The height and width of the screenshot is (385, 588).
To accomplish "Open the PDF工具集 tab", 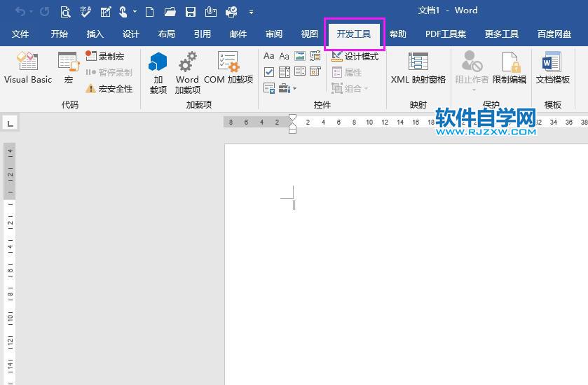I will pyautogui.click(x=446, y=34).
